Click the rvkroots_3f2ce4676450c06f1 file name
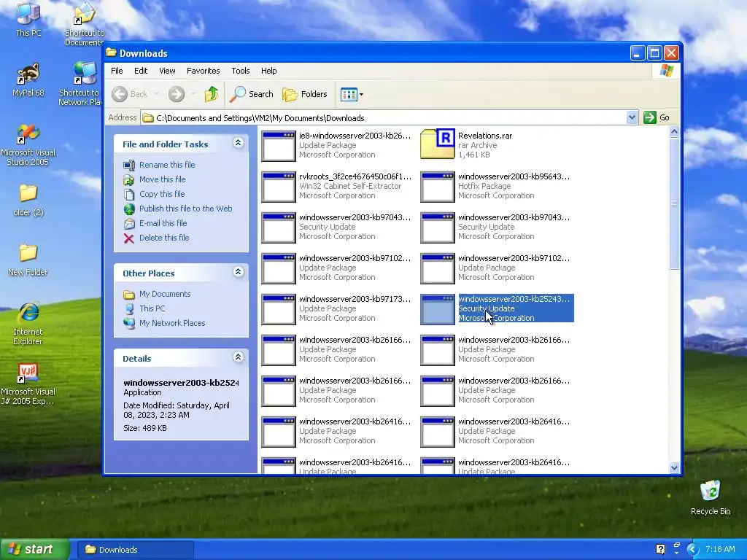 (x=355, y=176)
